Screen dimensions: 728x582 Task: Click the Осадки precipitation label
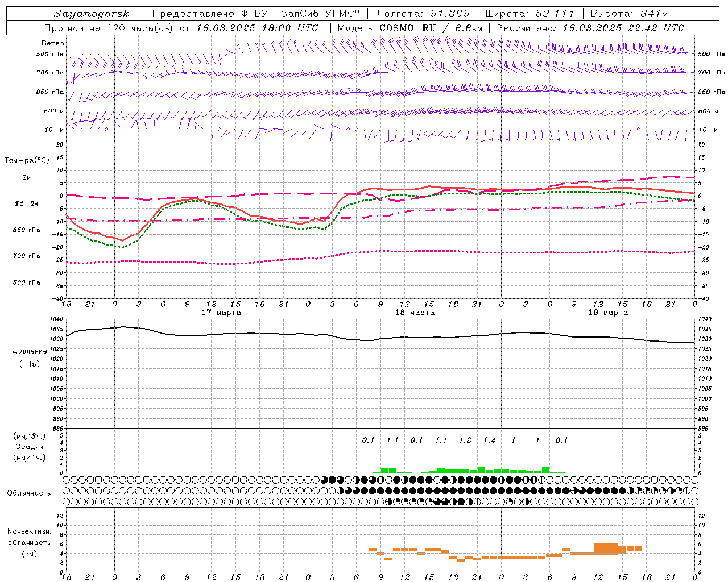[30, 447]
